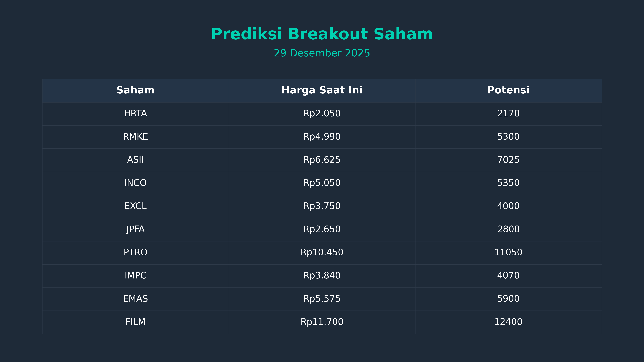Screen dimensions: 644x362
Task: Select the ASII stock row label
Action: [x=135, y=160]
